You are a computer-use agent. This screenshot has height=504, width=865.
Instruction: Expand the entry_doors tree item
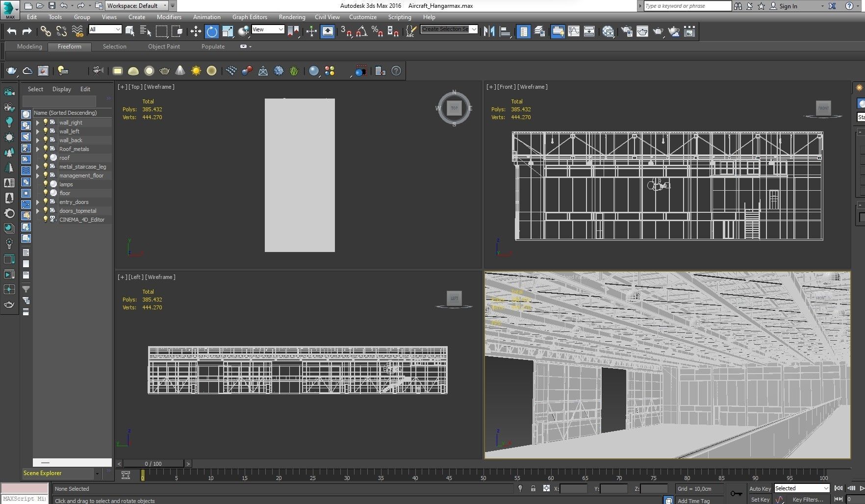click(x=38, y=202)
